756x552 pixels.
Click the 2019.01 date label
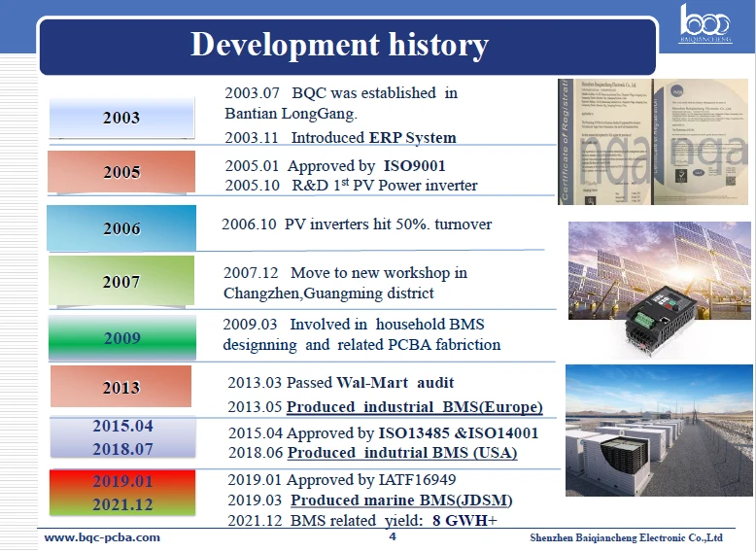122,481
